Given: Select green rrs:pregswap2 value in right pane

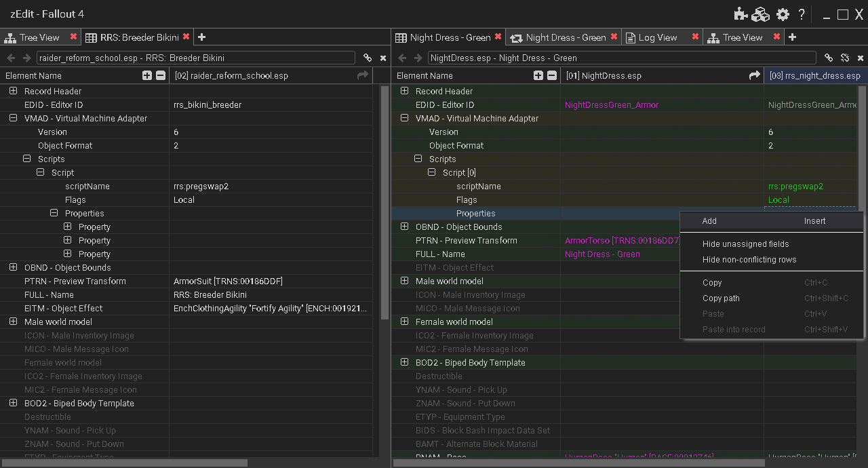Looking at the screenshot, I should 795,186.
